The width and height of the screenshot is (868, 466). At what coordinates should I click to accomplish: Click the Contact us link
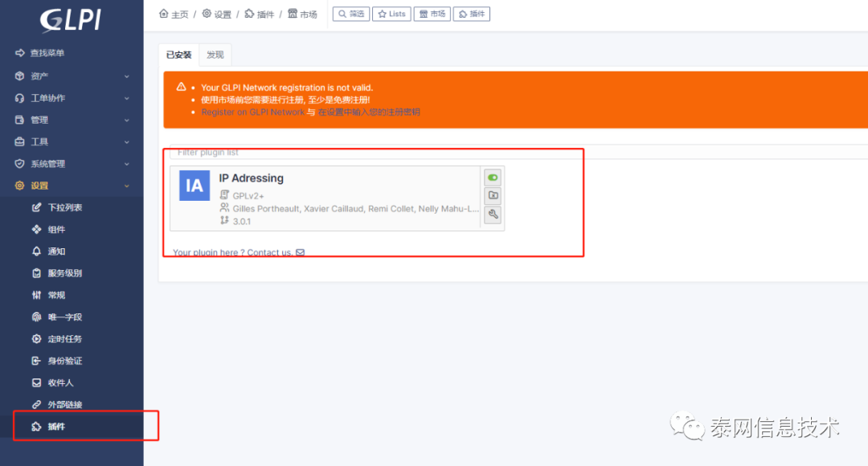tap(276, 252)
